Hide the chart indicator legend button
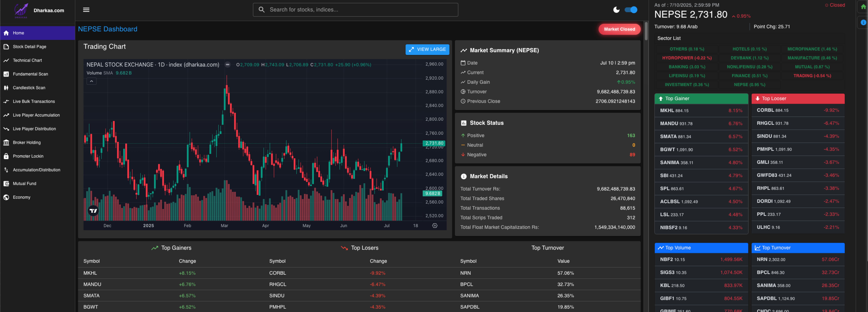 tap(227, 64)
